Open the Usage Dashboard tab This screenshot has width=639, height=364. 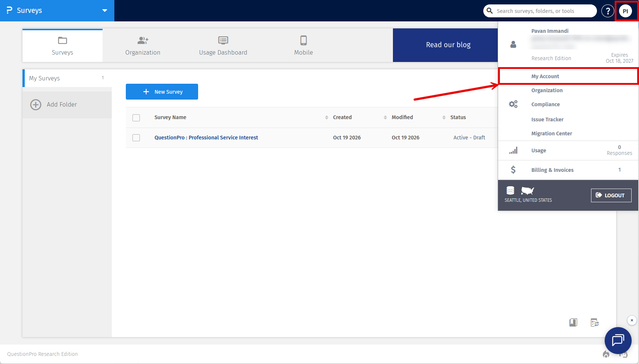click(223, 46)
